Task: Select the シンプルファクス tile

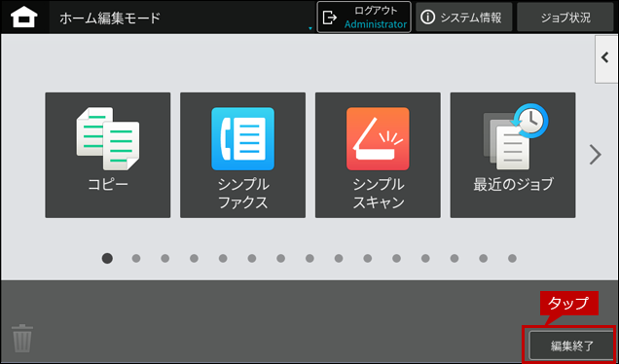Action: (242, 155)
